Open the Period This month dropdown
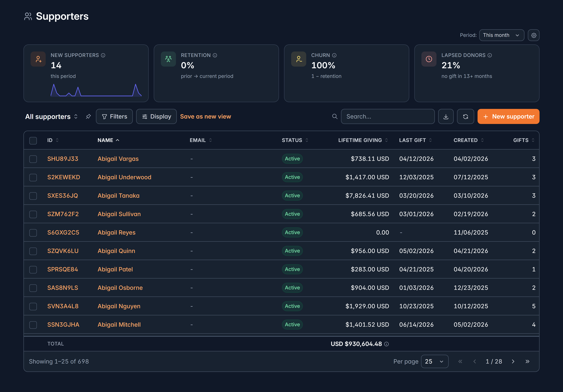Screen dimensions: 563x392 point(501,35)
